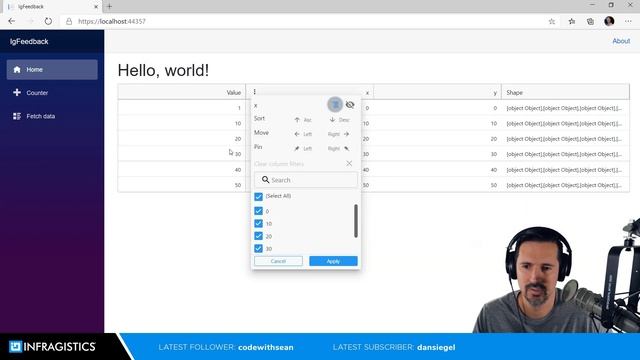The image size is (640, 360).
Task: Click the Home house icon
Action: tap(17, 69)
